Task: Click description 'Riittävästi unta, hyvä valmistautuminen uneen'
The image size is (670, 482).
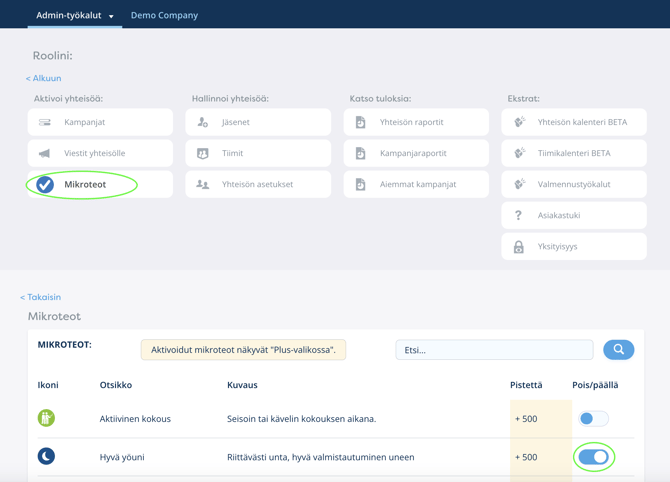Action: point(320,457)
